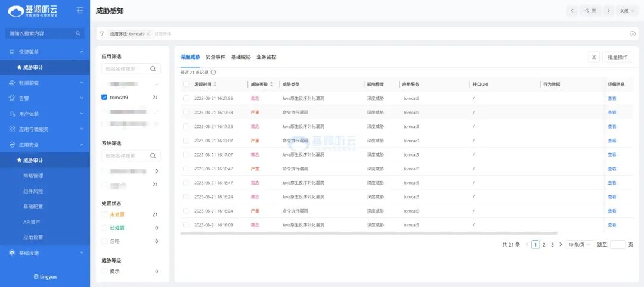The height and width of the screenshot is (287, 644).
Task: Click the table's horizontal scrollbar
Action: 369,233
